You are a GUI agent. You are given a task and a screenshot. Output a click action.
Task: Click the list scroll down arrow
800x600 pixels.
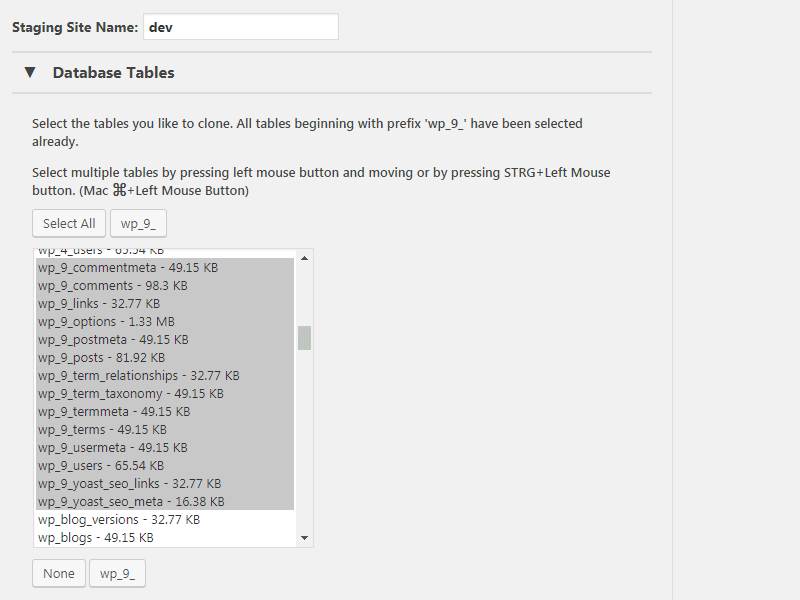[x=305, y=538]
